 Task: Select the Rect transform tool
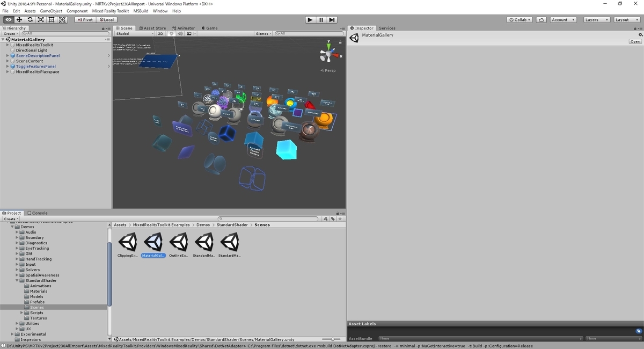(x=52, y=19)
